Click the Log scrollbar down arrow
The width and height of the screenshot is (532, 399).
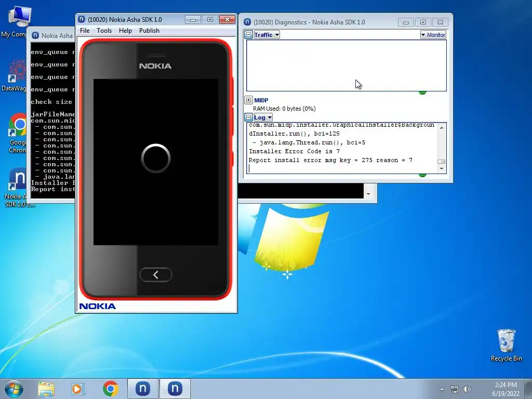click(442, 169)
